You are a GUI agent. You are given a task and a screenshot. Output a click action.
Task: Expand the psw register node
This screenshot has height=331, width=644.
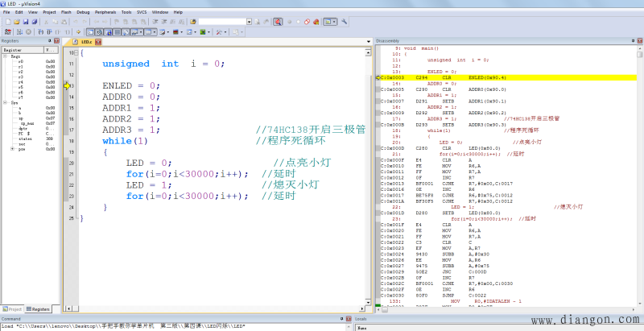(12, 149)
